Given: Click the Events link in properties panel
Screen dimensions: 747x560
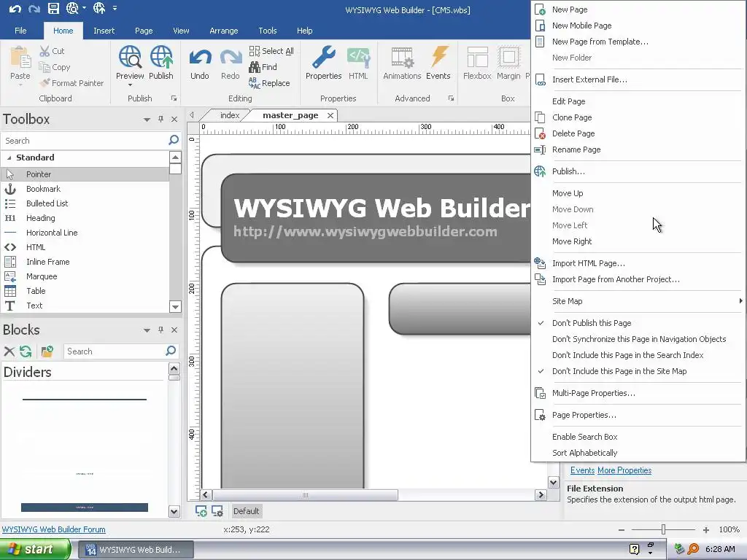Looking at the screenshot, I should [x=582, y=470].
